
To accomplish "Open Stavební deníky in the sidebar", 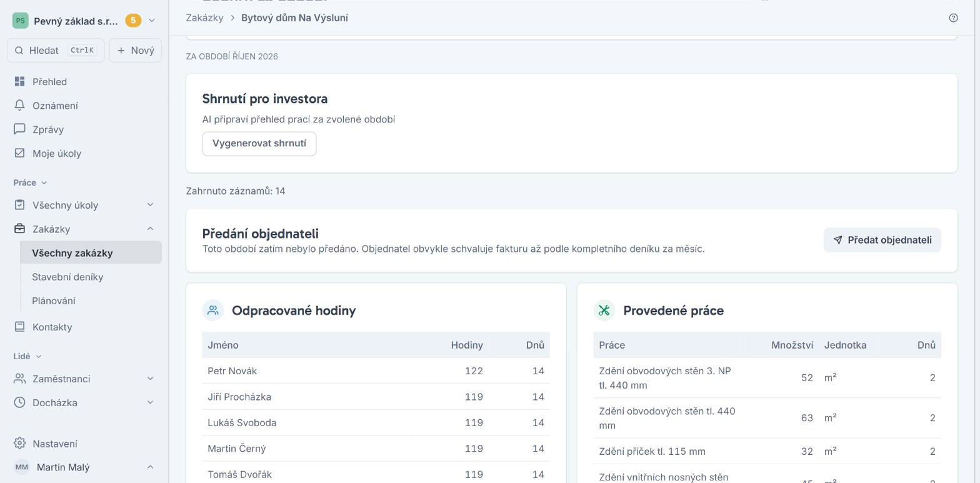I will (91, 277).
